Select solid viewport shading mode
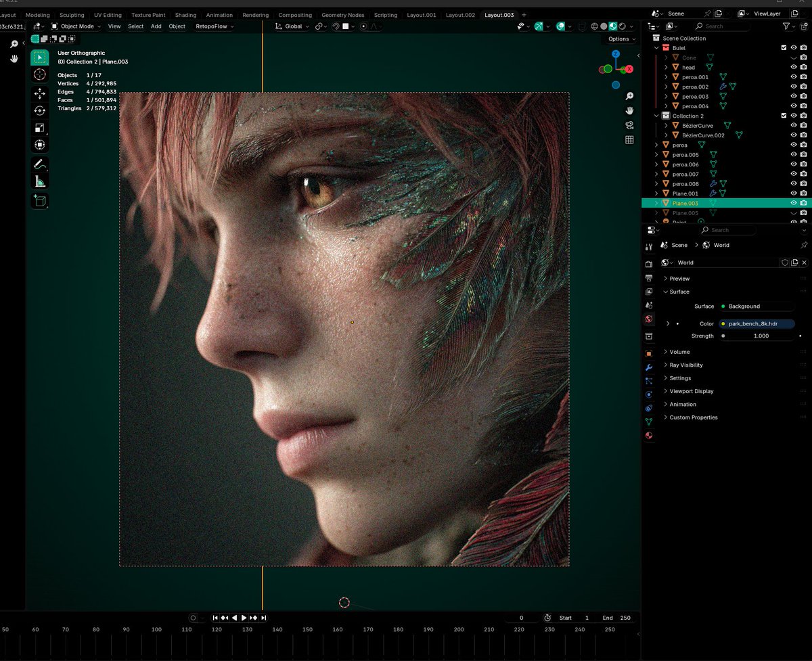Image resolution: width=812 pixels, height=661 pixels. click(x=604, y=26)
